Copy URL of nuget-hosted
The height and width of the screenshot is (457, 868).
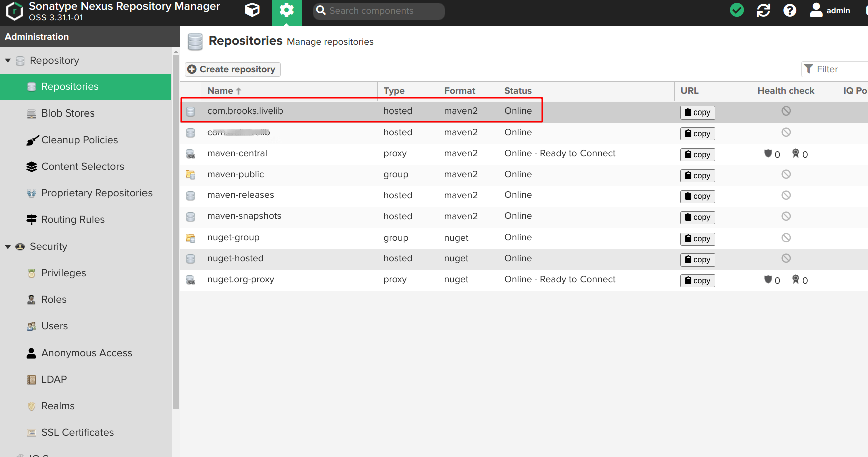697,260
